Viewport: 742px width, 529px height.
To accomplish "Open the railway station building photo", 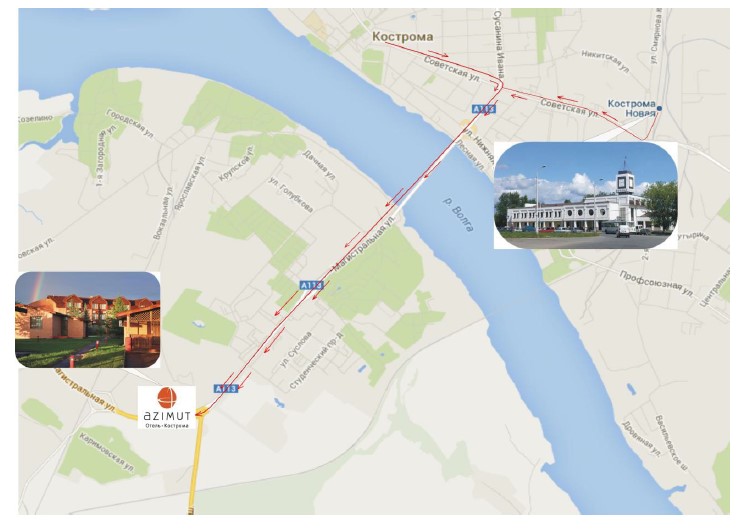I will (585, 195).
